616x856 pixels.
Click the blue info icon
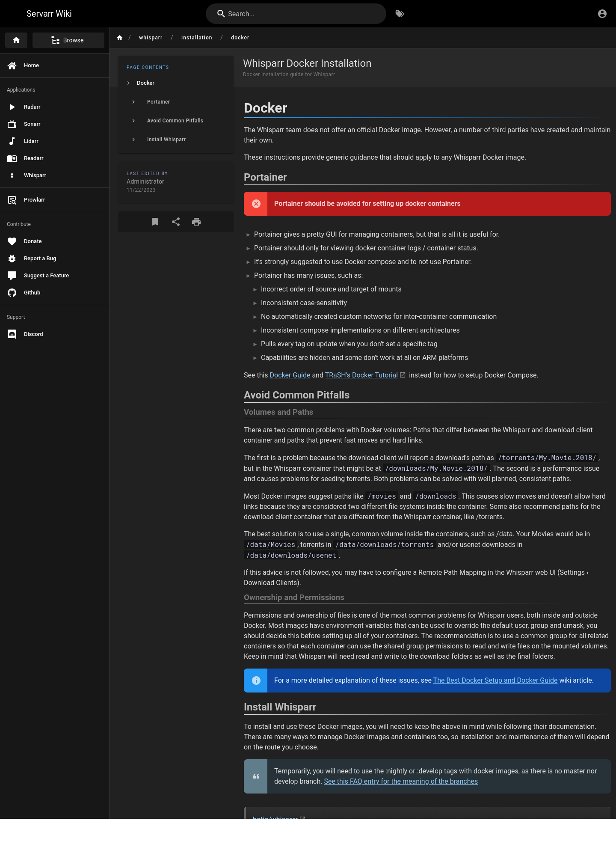256,681
